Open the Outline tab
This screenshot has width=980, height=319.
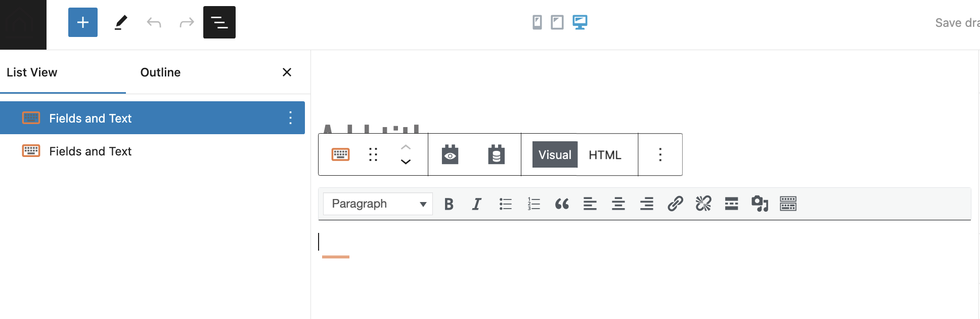click(x=160, y=72)
